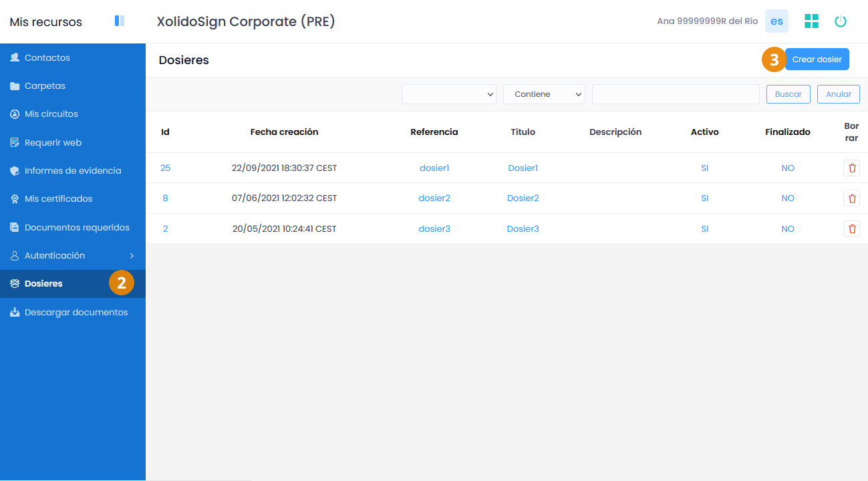
Task: Open dosier with Id 25
Action: click(x=165, y=168)
